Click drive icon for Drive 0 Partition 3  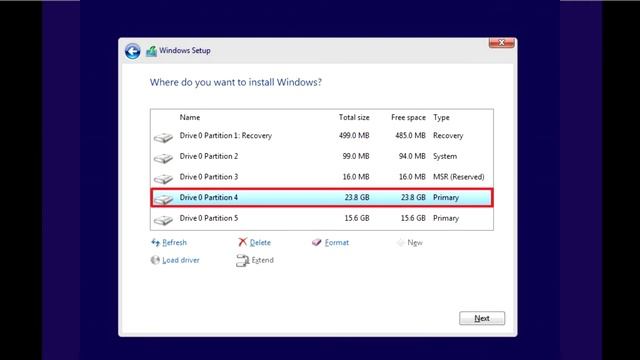pos(163,179)
